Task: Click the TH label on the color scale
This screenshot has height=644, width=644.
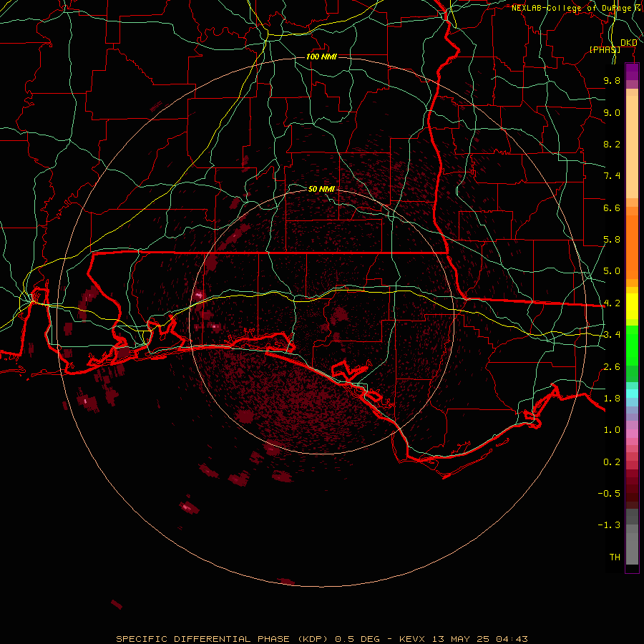Action: pyautogui.click(x=615, y=557)
